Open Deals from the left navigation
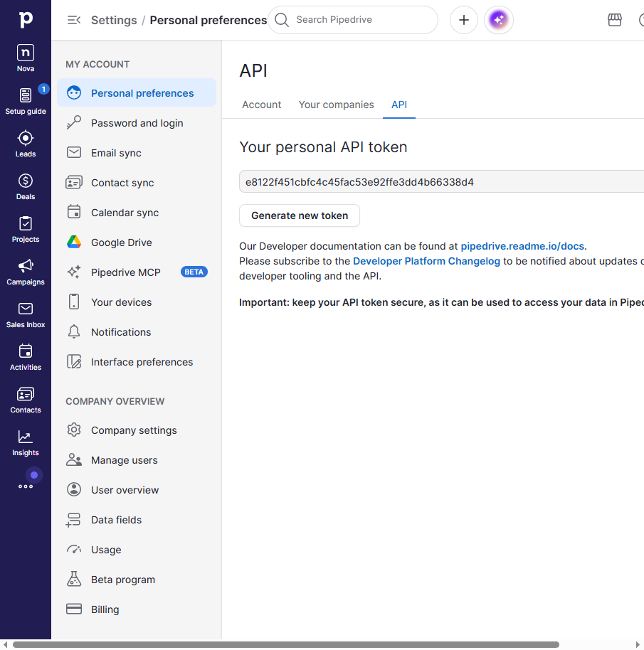 tap(26, 186)
